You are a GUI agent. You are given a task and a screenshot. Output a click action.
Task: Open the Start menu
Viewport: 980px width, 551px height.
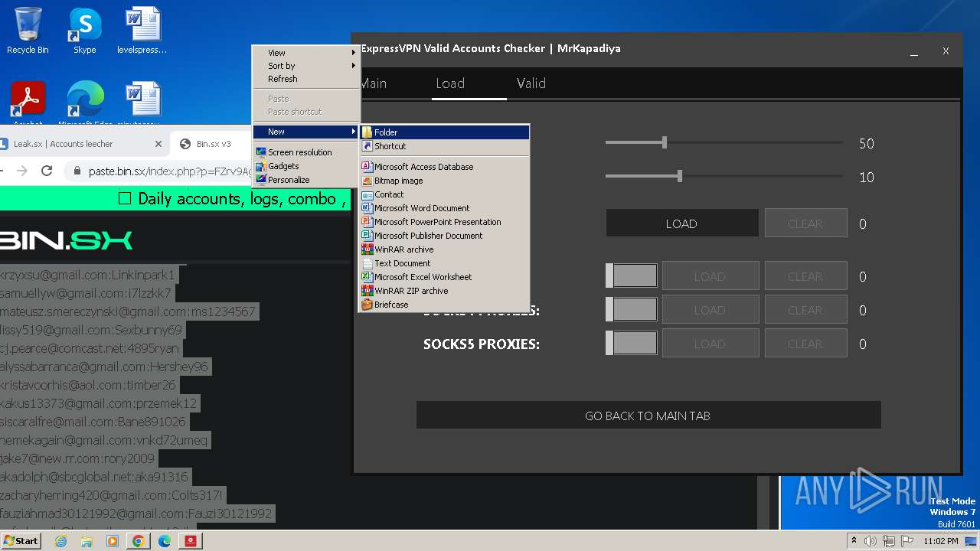[x=21, y=541]
